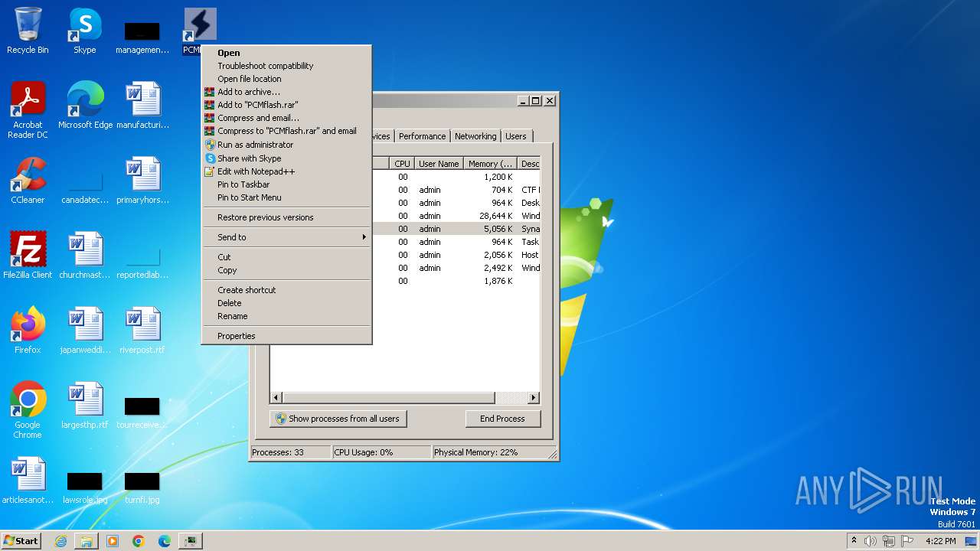The height and width of the screenshot is (551, 980).
Task: Select process row with 5,056 K memory
Action: pyautogui.click(x=456, y=229)
